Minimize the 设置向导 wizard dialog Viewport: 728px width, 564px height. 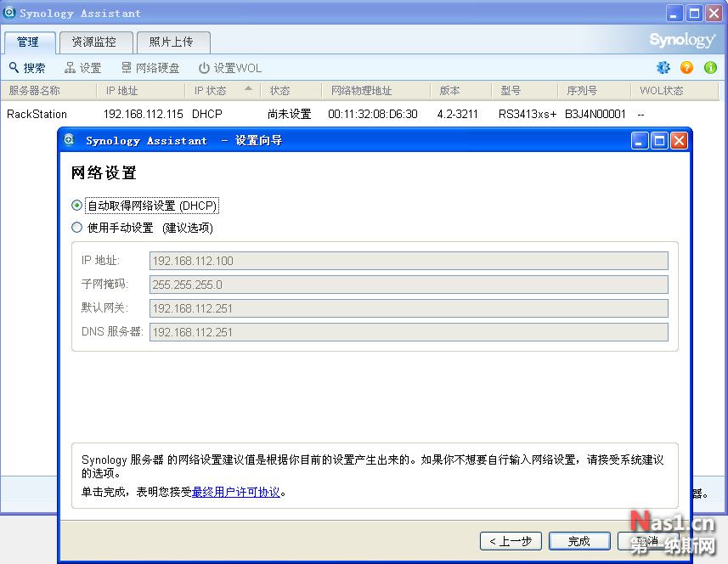click(x=640, y=140)
